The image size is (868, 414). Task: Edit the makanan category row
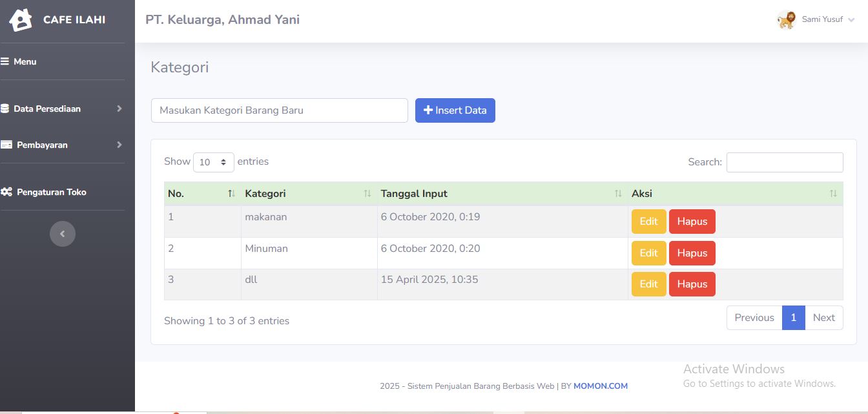coord(648,222)
